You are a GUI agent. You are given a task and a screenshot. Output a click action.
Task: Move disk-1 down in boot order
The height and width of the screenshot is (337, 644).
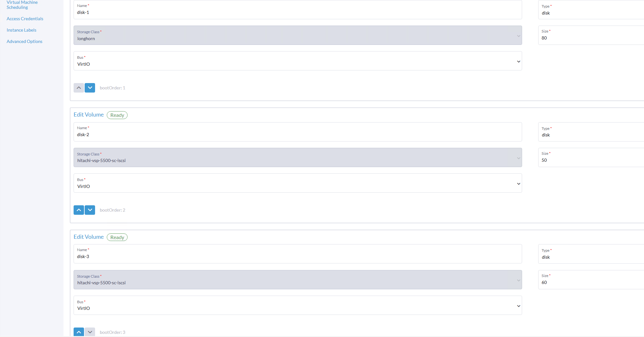pyautogui.click(x=90, y=88)
